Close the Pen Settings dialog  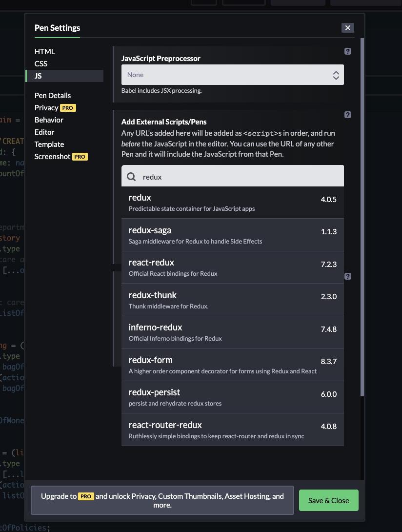pyautogui.click(x=348, y=28)
